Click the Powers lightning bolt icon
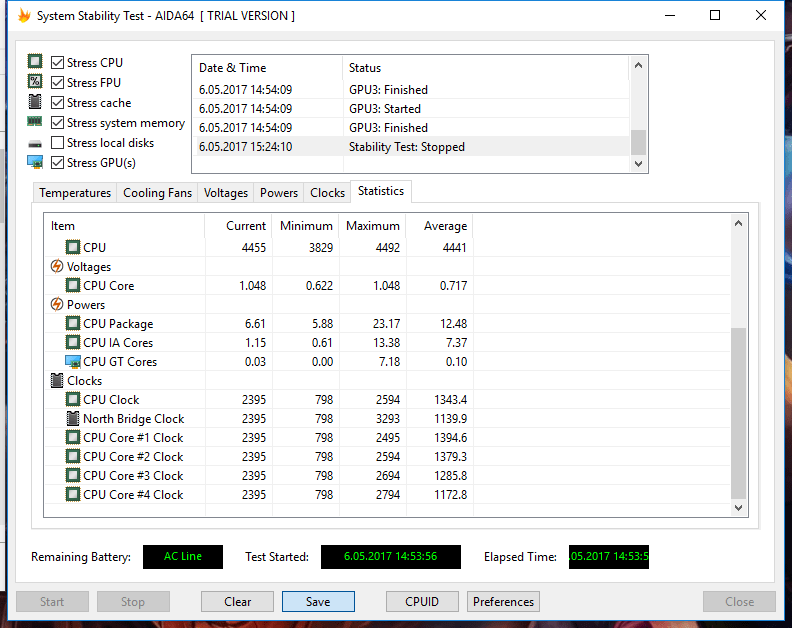Viewport: 792px width, 628px height. click(x=57, y=304)
